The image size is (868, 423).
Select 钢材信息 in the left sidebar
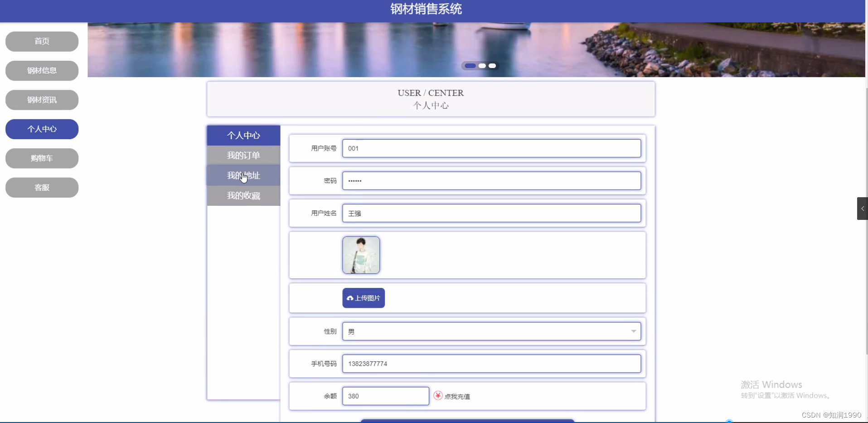coord(42,71)
